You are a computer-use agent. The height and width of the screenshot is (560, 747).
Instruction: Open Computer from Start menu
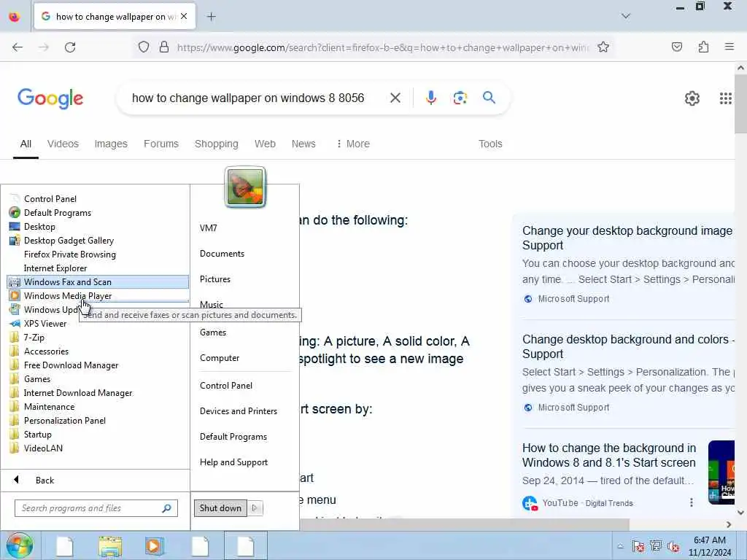[220, 357]
